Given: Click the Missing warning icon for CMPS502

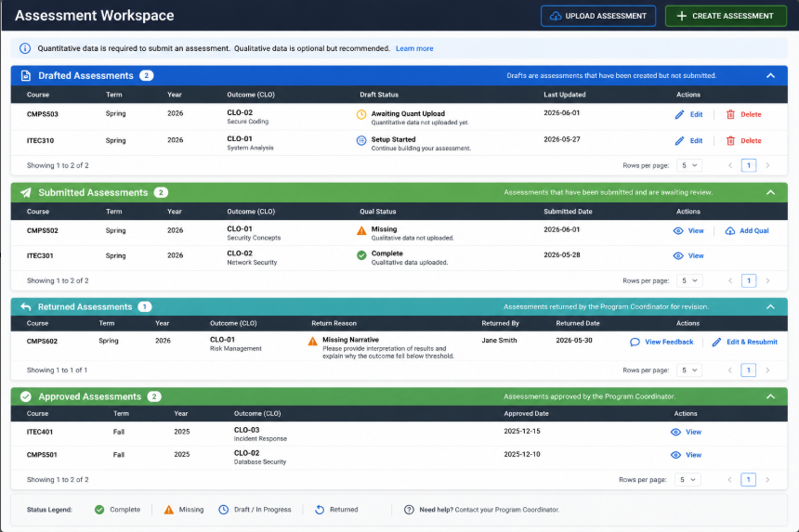Looking at the screenshot, I should point(361,230).
